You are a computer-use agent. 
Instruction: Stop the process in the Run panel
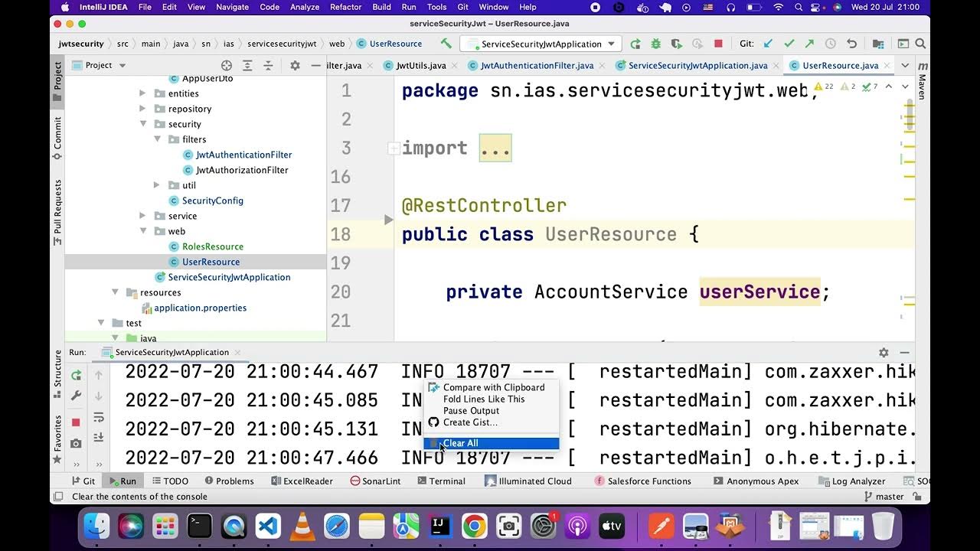tap(76, 422)
